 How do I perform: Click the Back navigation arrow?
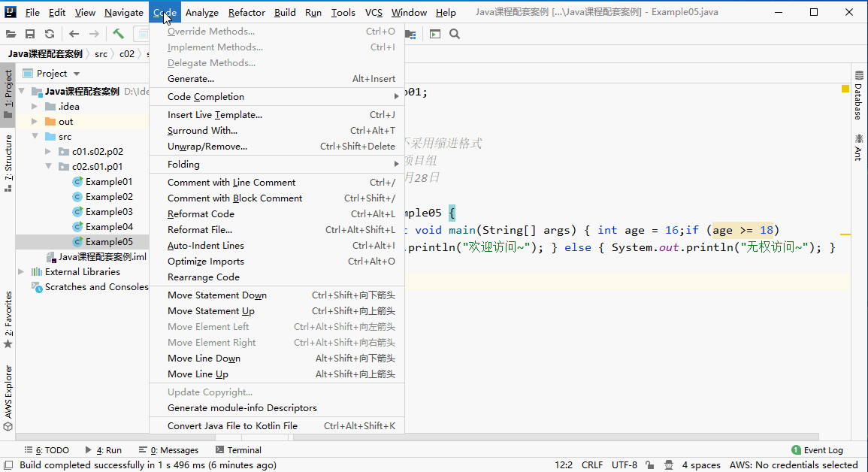pos(74,35)
